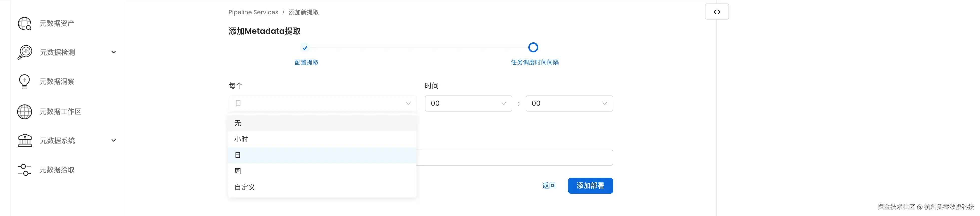Image resolution: width=980 pixels, height=216 pixels.
Task: Expand the 元数据系统 section chevron
Action: click(113, 140)
